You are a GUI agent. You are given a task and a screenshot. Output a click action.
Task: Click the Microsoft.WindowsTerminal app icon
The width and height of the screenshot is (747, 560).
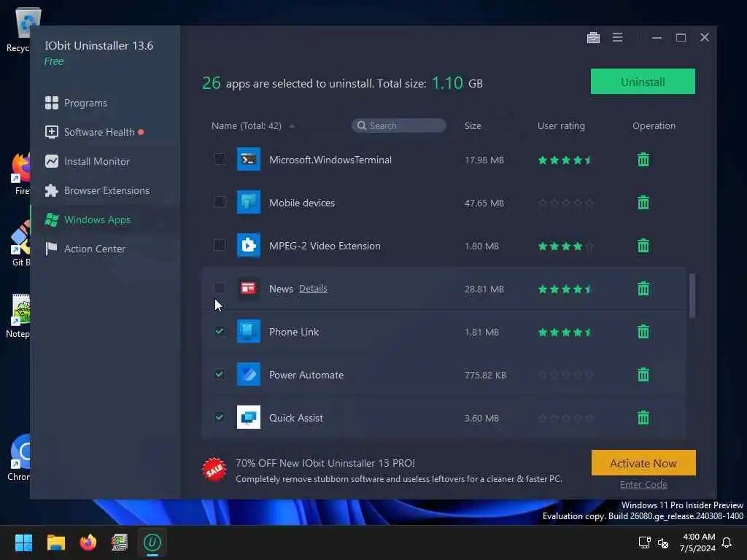click(249, 160)
